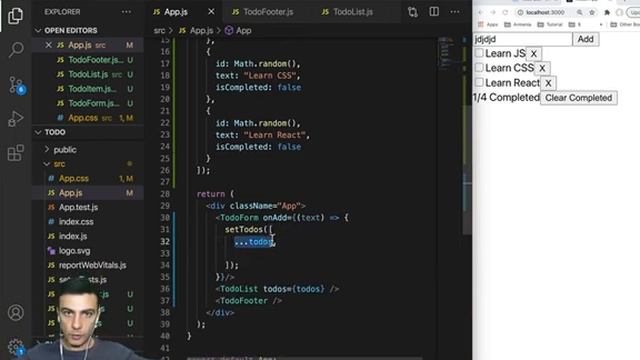Open index.css file
The image size is (640, 360).
(x=76, y=222)
